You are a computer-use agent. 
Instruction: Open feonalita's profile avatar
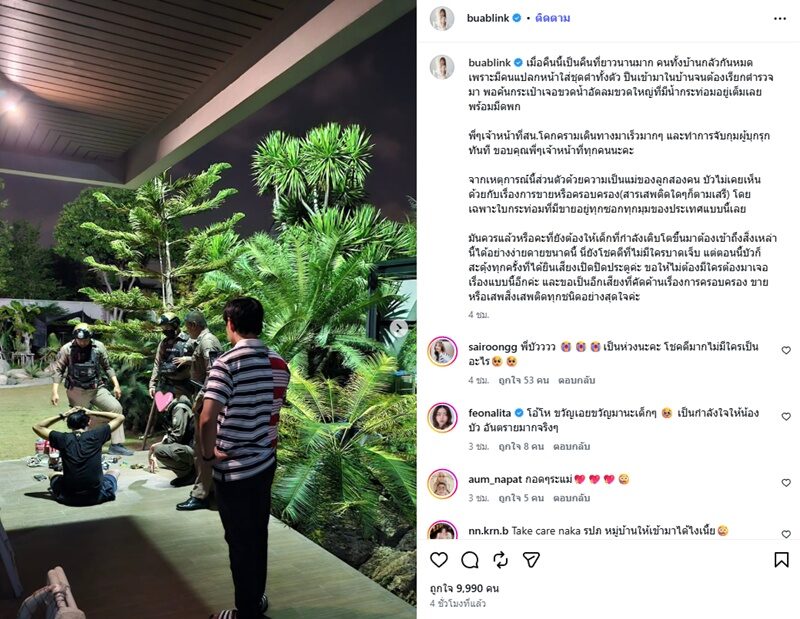(442, 417)
